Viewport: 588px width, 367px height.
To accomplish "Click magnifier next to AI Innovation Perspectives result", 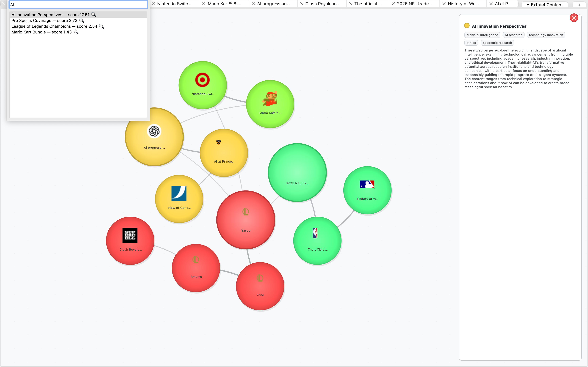I will 94,15.
